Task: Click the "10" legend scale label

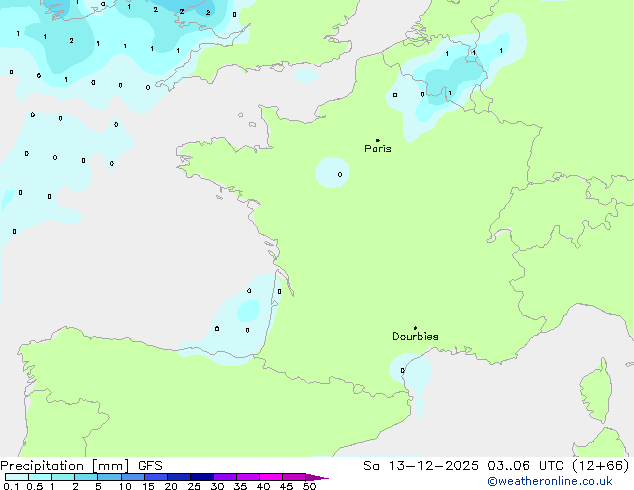Action: (x=125, y=486)
